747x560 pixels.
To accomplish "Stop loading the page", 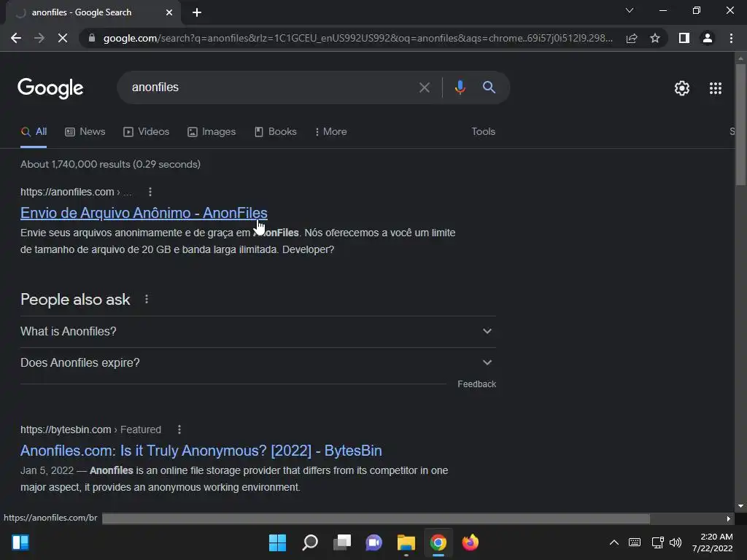I will coord(63,38).
